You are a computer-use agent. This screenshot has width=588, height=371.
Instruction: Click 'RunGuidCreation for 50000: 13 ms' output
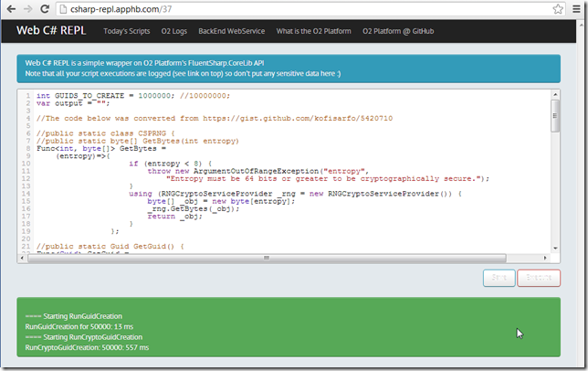(x=79, y=327)
